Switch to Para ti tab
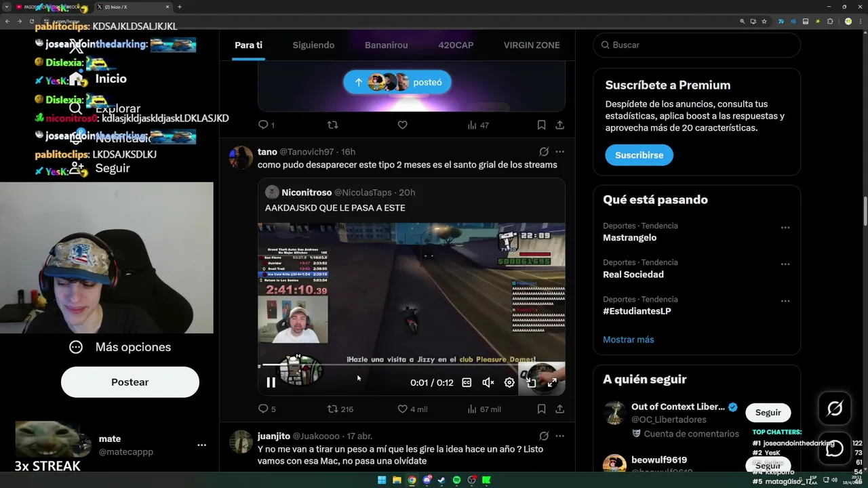The image size is (868, 488). pos(248,45)
